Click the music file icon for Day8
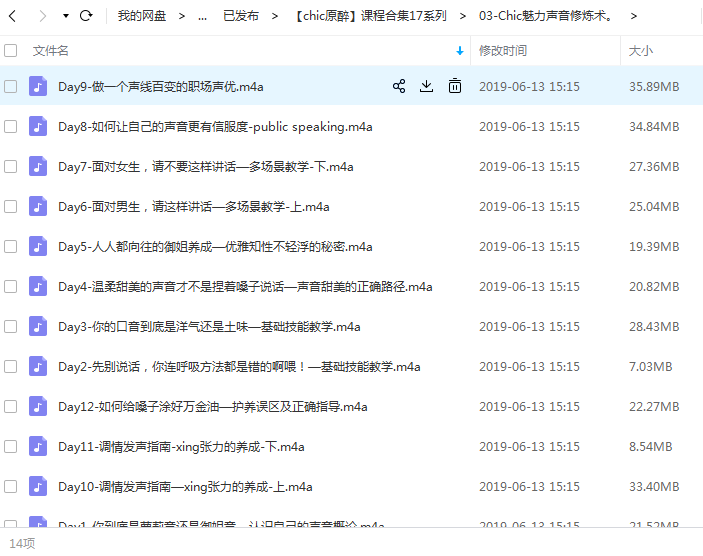 coord(38,127)
